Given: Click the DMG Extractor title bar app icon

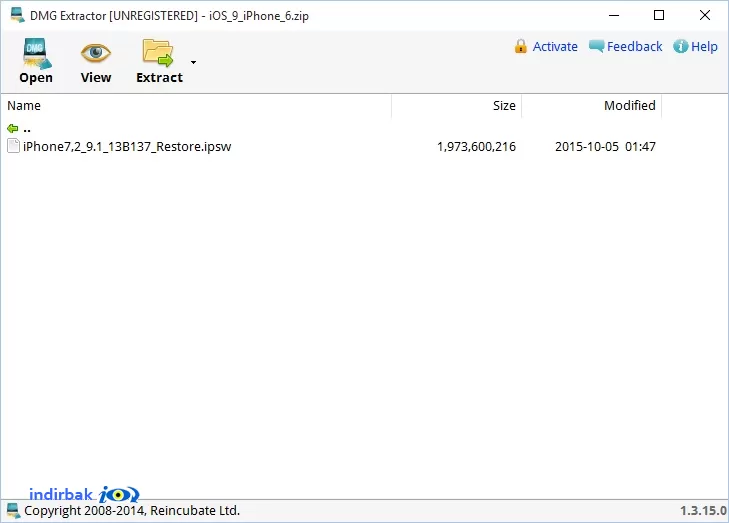Looking at the screenshot, I should (17, 15).
